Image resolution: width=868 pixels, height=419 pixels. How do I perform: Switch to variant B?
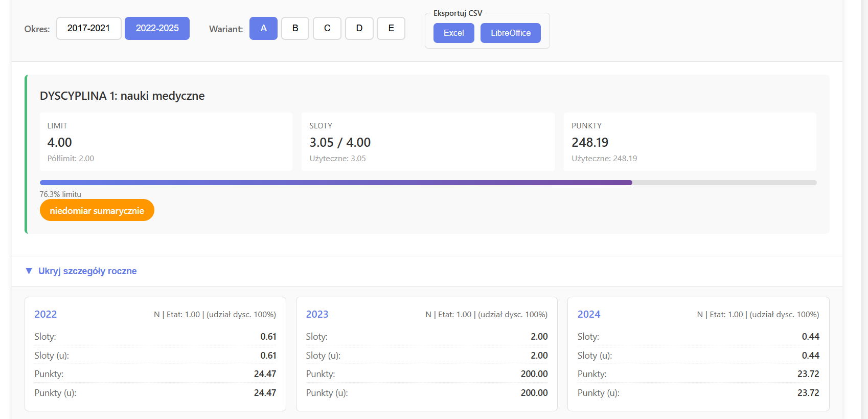coord(295,28)
